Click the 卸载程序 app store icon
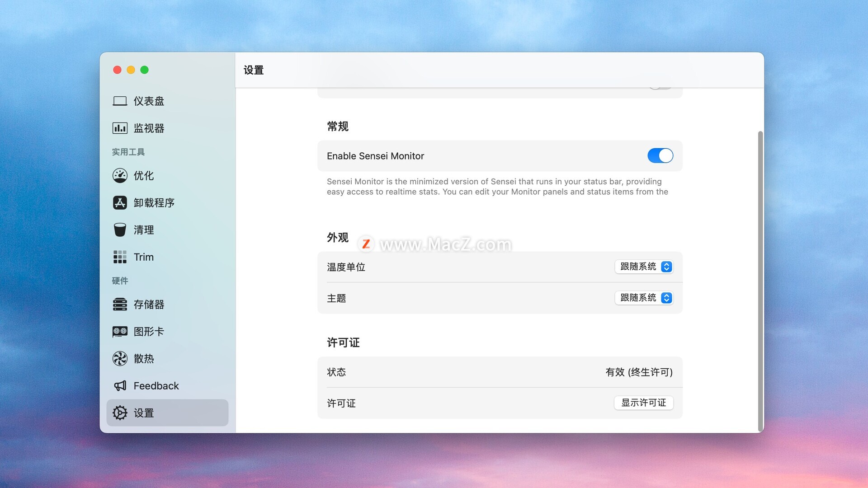This screenshot has width=868, height=488. pyautogui.click(x=120, y=203)
